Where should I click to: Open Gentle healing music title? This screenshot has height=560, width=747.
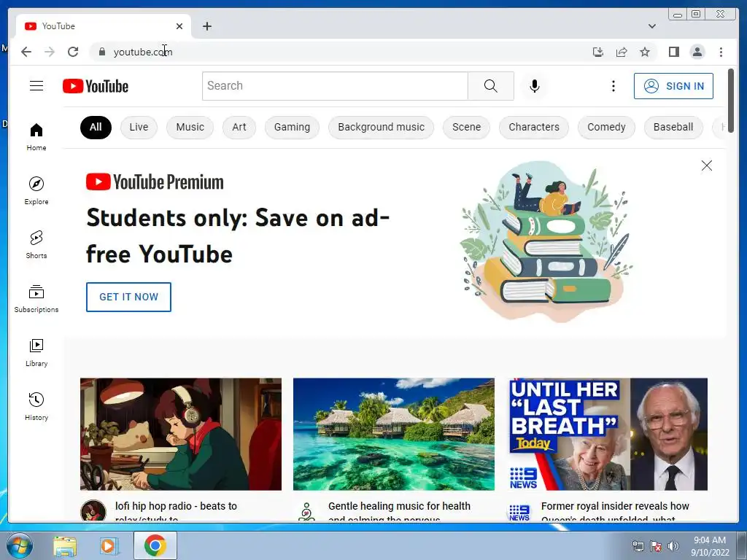(x=399, y=511)
